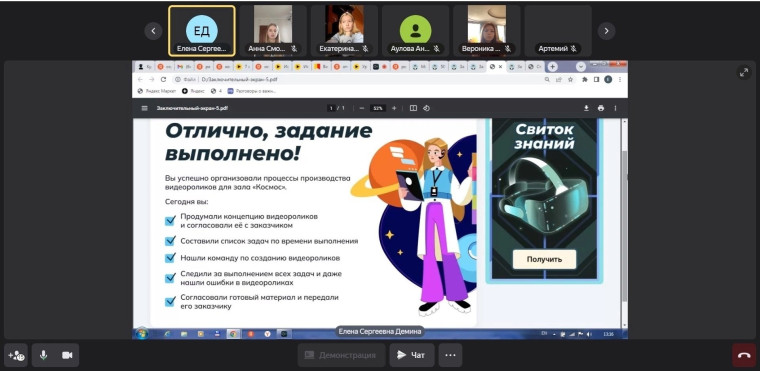The image size is (760, 371).
Task: Click the Демонстрация button
Action: [x=341, y=355]
